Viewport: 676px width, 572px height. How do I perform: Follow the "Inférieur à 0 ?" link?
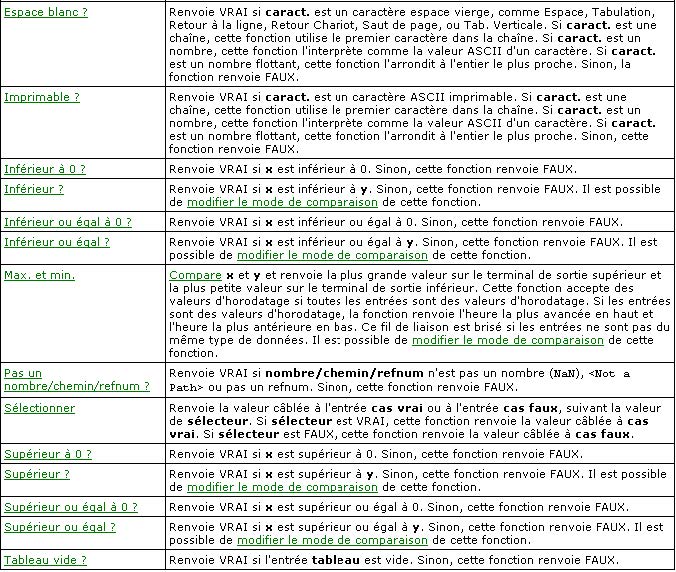tap(45, 169)
